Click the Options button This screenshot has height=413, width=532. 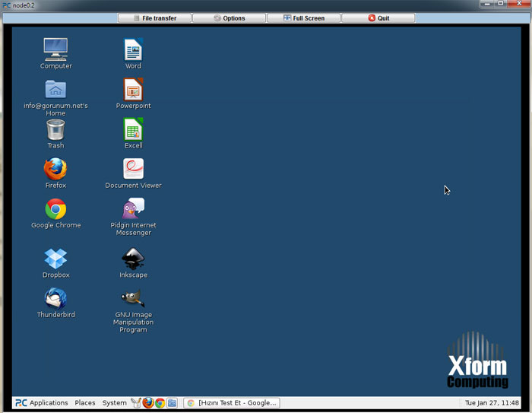tap(229, 18)
